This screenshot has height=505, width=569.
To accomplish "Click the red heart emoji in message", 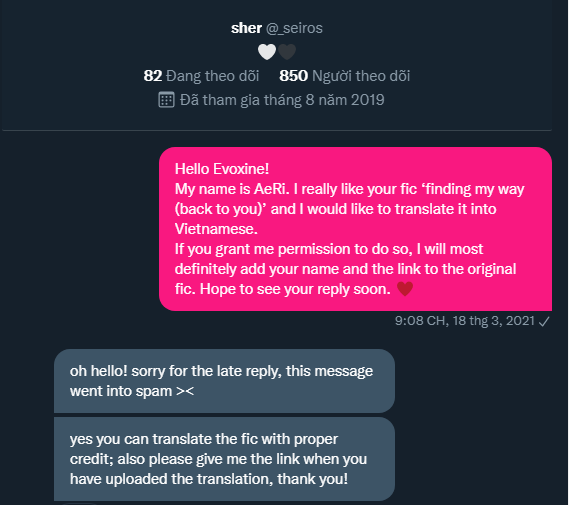I will [x=405, y=289].
